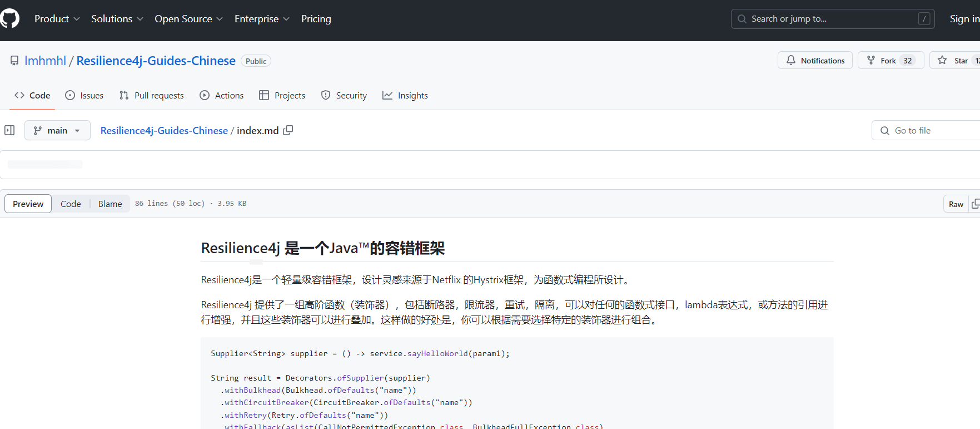The image size is (980, 429).
Task: Open the Insights tab
Action: coord(405,96)
